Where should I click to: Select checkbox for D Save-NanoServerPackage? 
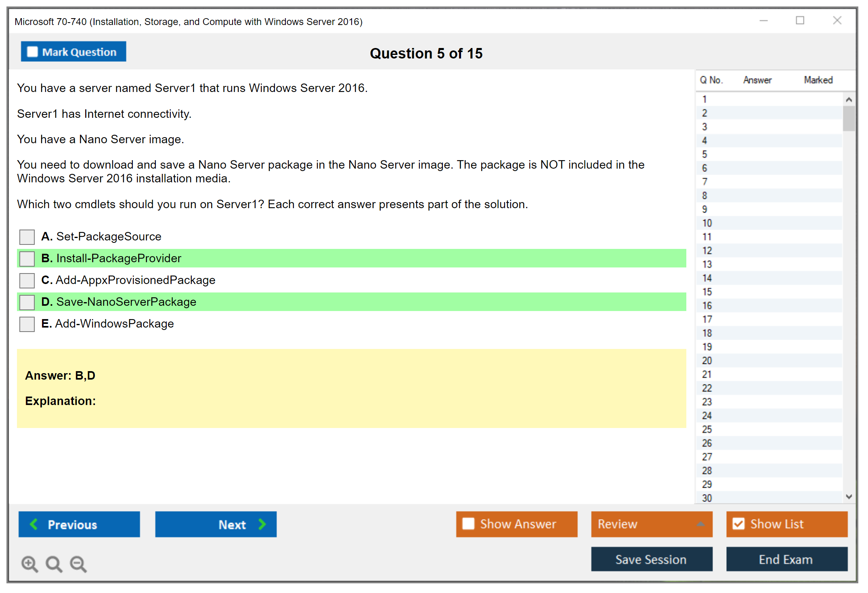(27, 302)
